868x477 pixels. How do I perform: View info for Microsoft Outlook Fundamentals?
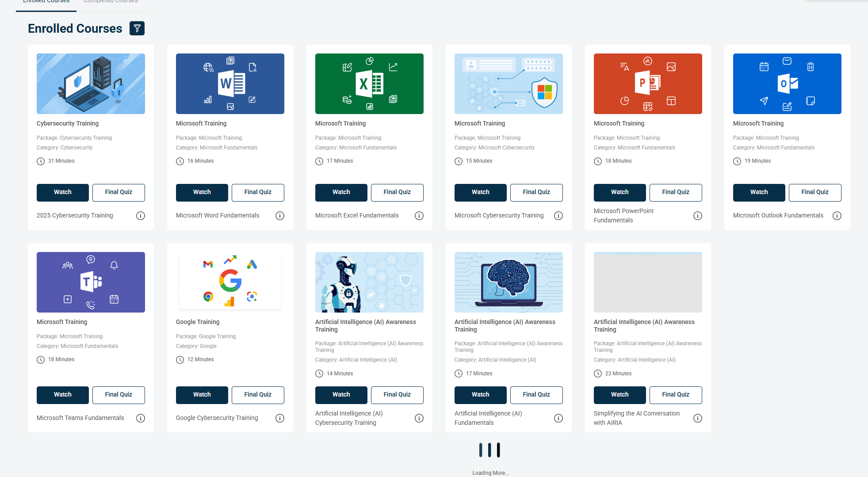(x=837, y=216)
